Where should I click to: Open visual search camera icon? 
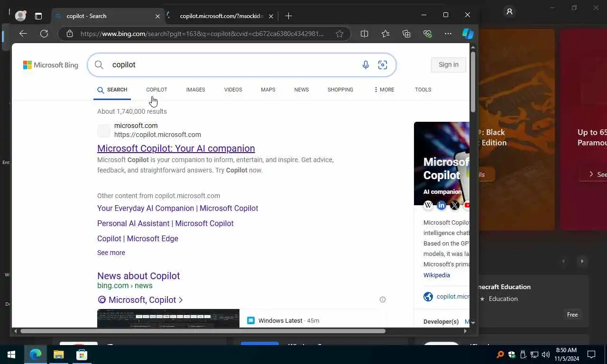[x=383, y=65]
